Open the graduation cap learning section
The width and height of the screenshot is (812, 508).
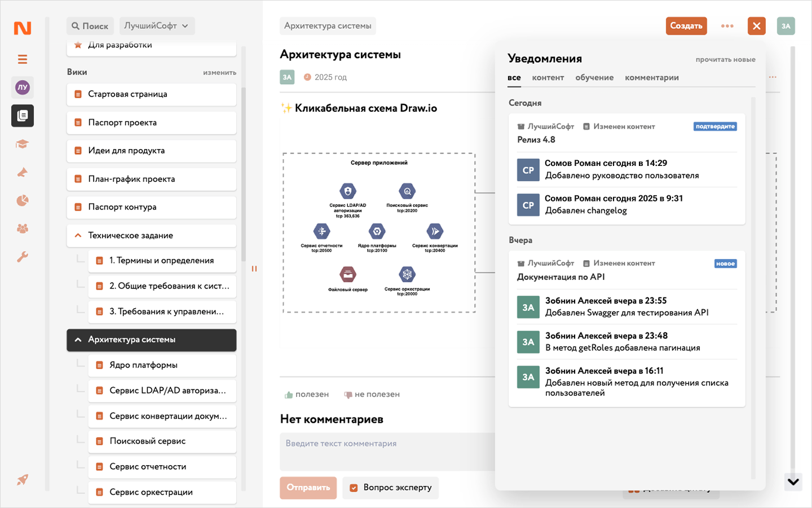(x=23, y=144)
